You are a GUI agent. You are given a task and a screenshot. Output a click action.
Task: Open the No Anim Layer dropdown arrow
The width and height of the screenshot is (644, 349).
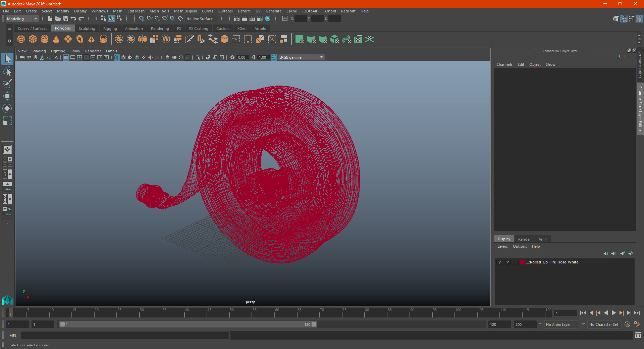point(540,324)
